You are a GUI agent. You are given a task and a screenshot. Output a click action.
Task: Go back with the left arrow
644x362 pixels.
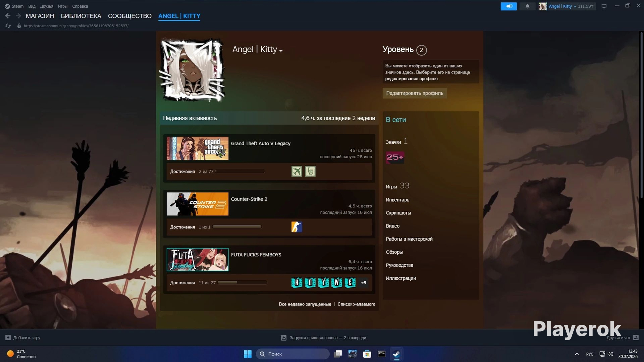point(8,16)
